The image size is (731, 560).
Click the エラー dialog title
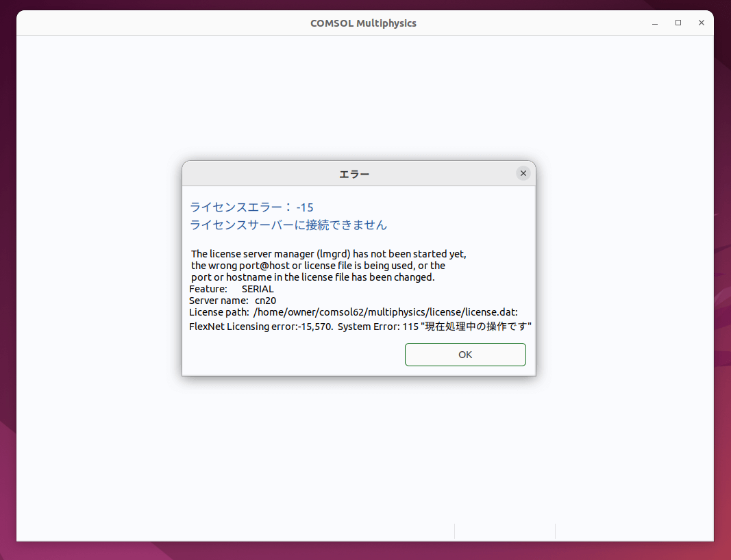tap(354, 175)
